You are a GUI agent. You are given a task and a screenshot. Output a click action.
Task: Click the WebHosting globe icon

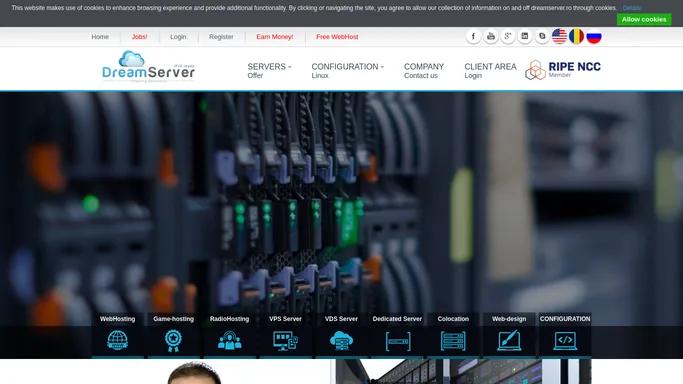[118, 340]
